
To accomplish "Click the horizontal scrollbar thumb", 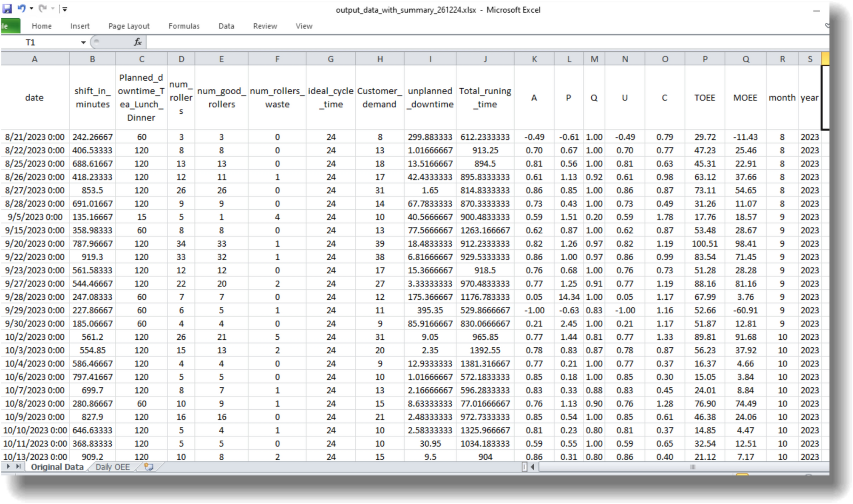I will point(692,467).
